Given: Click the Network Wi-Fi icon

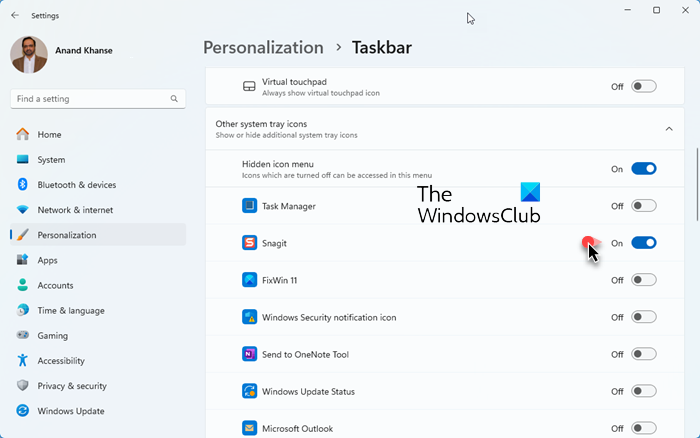Looking at the screenshot, I should 23,209.
